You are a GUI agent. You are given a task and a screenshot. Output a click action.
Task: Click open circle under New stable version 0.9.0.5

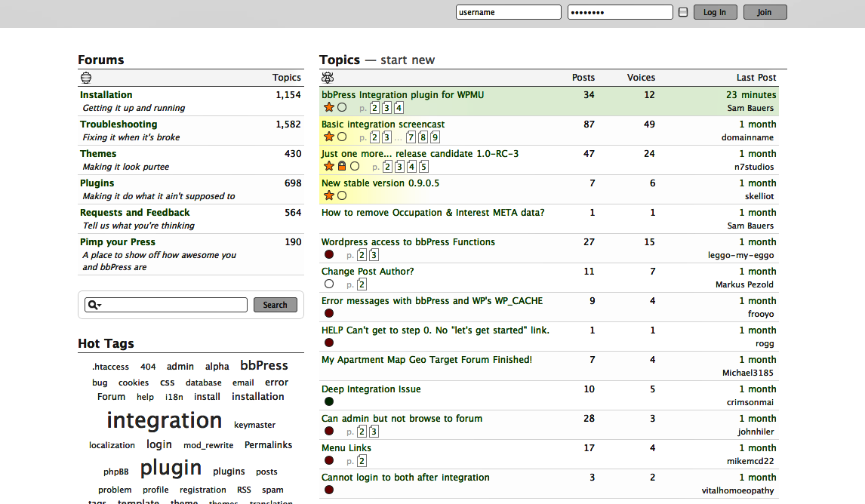342,195
